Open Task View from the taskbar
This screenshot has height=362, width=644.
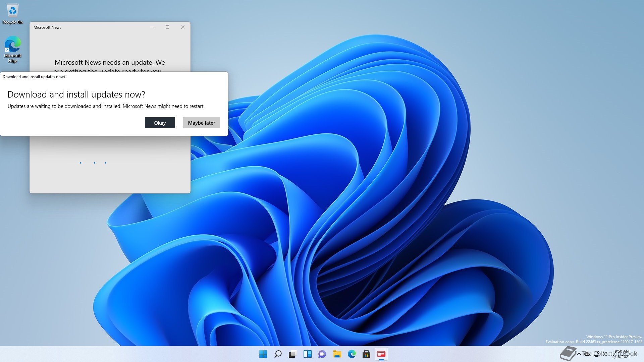(293, 354)
